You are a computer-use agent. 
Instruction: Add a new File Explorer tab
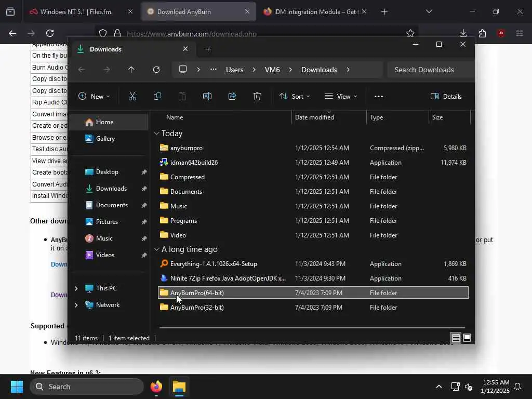(208, 49)
